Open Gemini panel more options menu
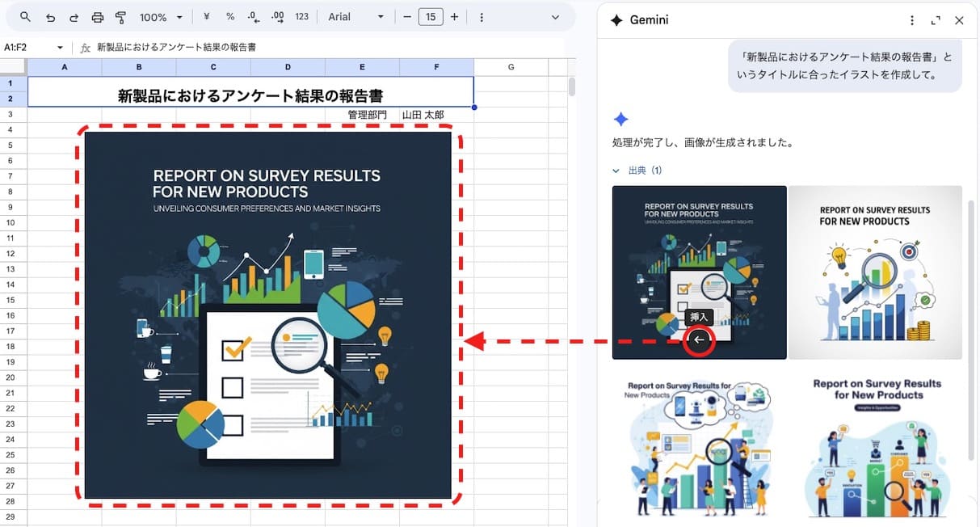980x527 pixels. pyautogui.click(x=912, y=20)
